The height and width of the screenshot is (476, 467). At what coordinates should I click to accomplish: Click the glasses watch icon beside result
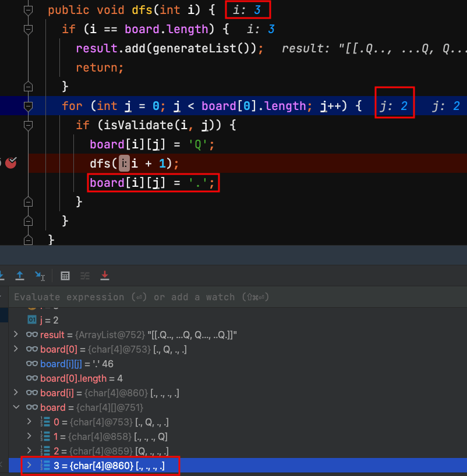[32, 335]
